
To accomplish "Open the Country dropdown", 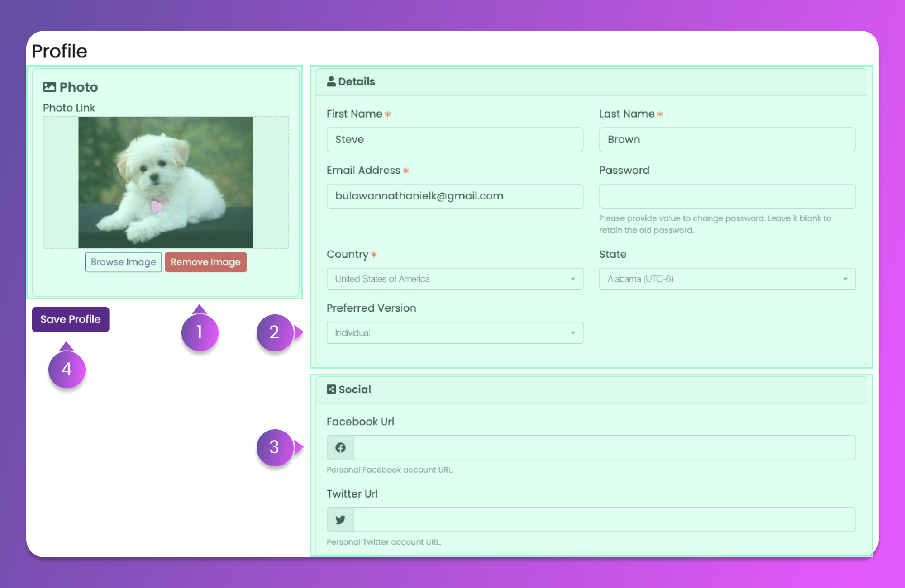I will click(455, 279).
